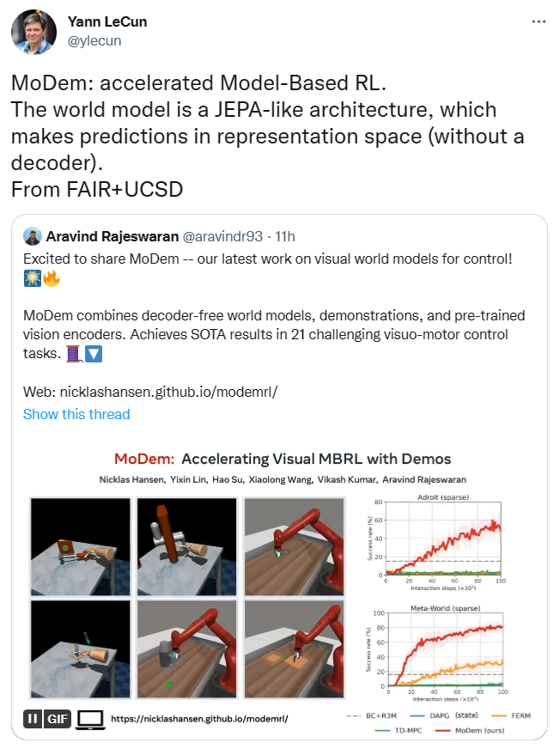This screenshot has width=560, height=749.
Task: Click the nicklashansen.github.io URL under the GIF
Action: pos(198,718)
